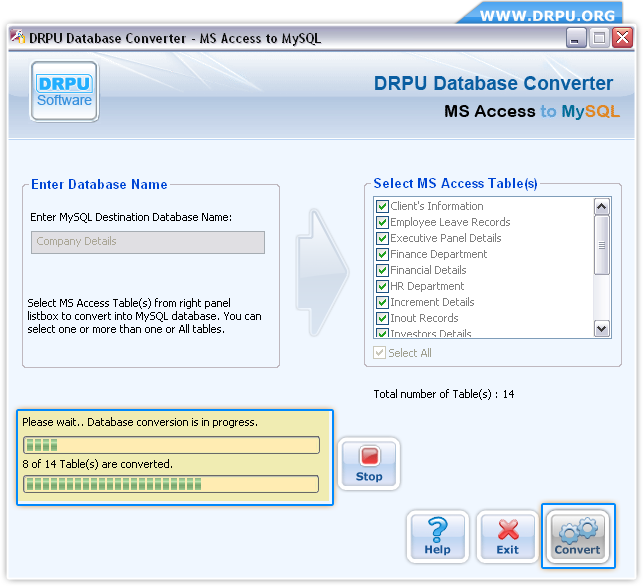The width and height of the screenshot is (643, 586).
Task: Click 'Total number of Table(s) : 14' text
Action: click(444, 394)
